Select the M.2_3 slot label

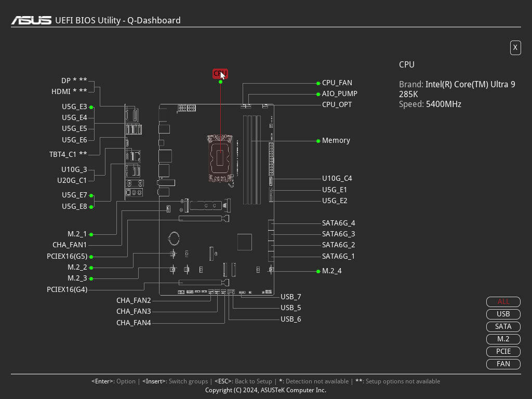point(77,278)
